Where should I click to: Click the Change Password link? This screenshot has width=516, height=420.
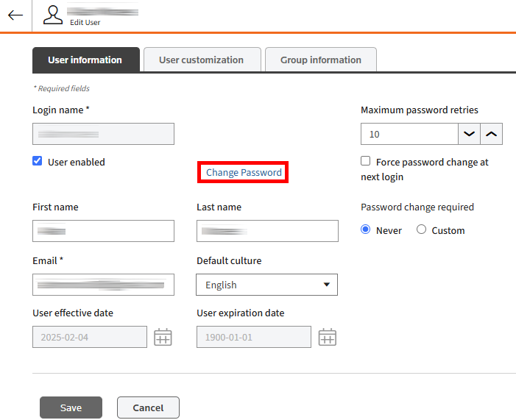[x=244, y=172]
